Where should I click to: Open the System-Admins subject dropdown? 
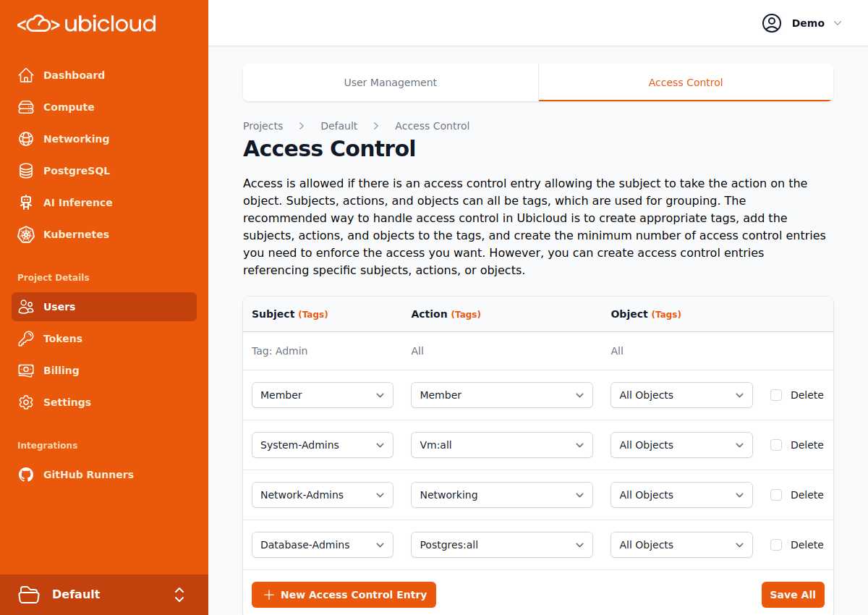pyautogui.click(x=323, y=445)
